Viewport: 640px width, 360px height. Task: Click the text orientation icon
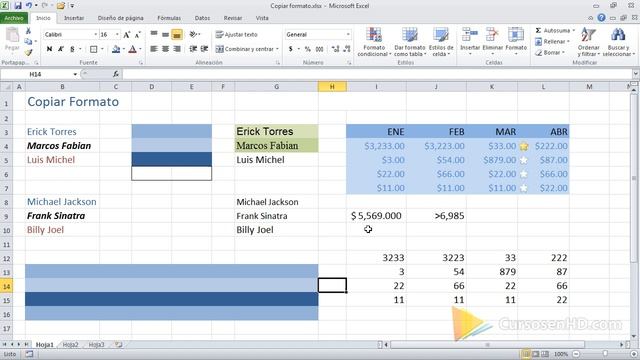coord(194,35)
